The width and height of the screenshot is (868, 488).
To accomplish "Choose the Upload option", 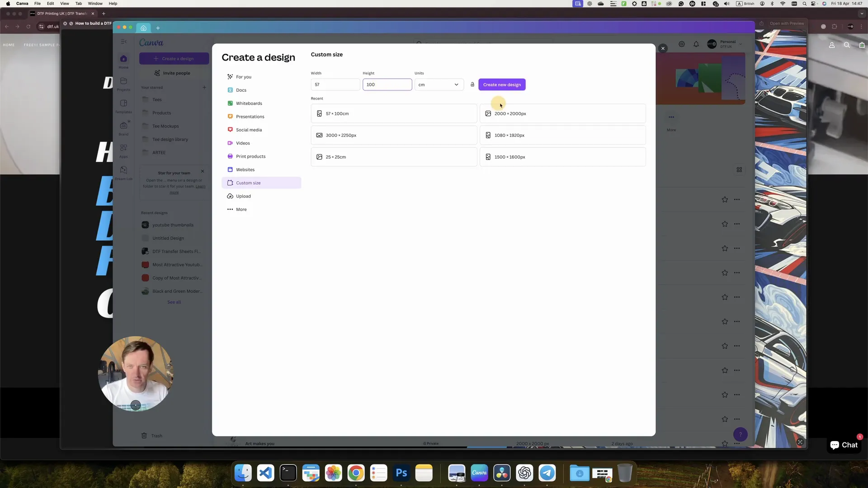I will point(261,196).
